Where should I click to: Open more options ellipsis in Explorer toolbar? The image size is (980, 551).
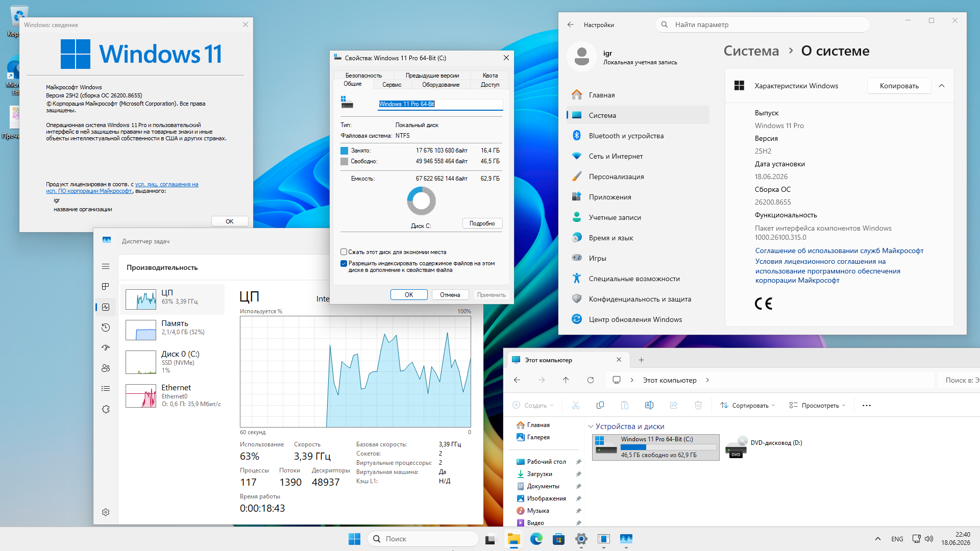tap(867, 406)
